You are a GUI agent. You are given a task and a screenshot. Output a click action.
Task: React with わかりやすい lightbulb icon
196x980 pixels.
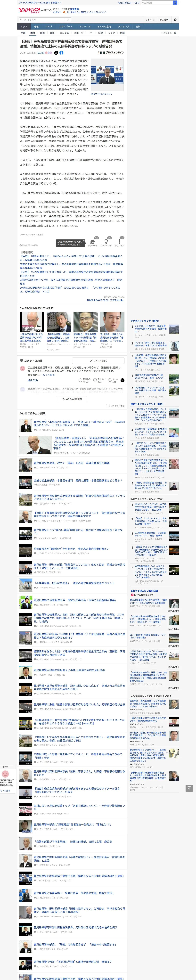pos(106,242)
